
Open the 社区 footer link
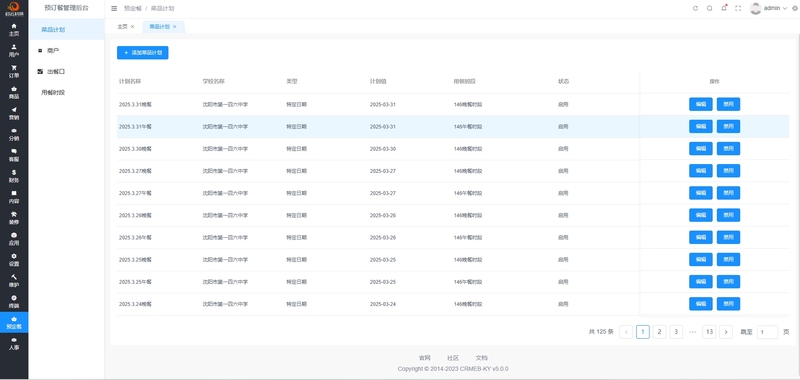tap(453, 358)
